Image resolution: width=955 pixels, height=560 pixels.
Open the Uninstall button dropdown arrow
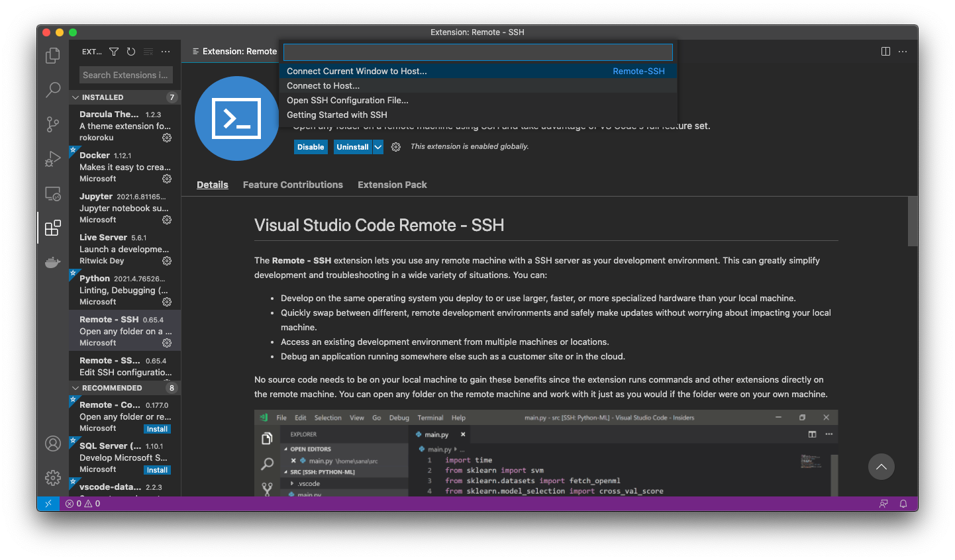click(x=378, y=147)
